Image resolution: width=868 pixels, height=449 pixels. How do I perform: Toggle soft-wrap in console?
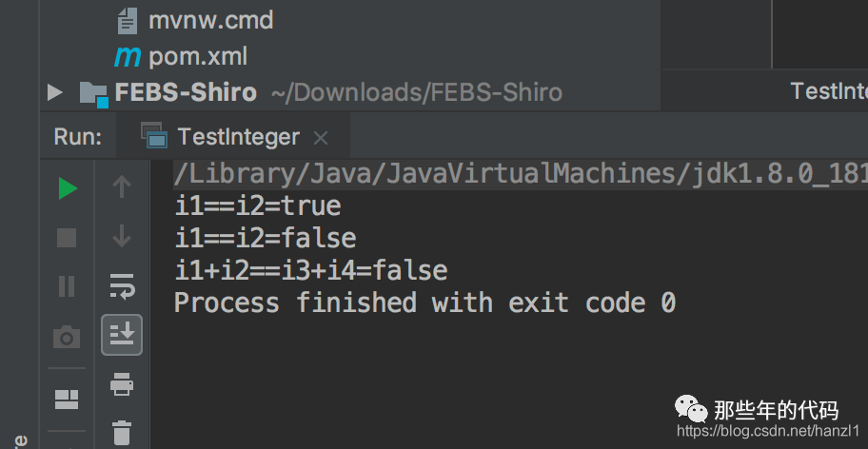click(122, 286)
